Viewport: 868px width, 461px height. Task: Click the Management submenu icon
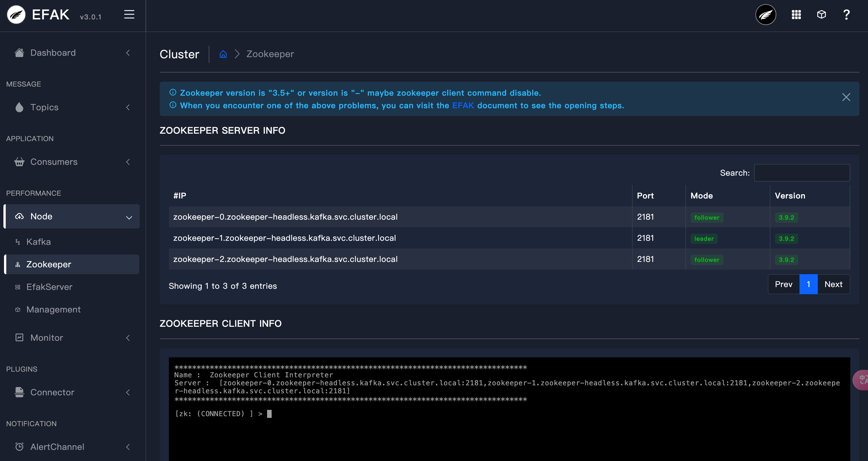[18, 310]
